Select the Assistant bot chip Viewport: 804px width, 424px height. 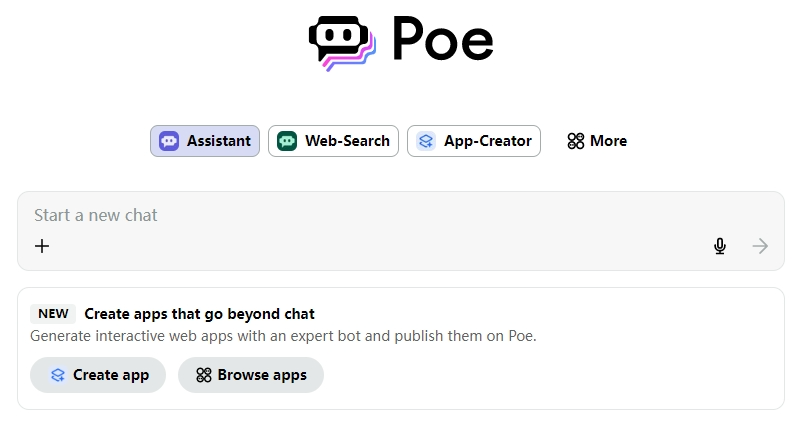[x=205, y=141]
